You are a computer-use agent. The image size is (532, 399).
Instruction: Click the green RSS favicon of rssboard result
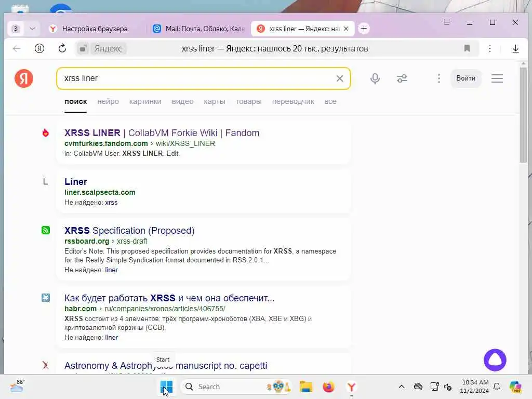coord(46,230)
